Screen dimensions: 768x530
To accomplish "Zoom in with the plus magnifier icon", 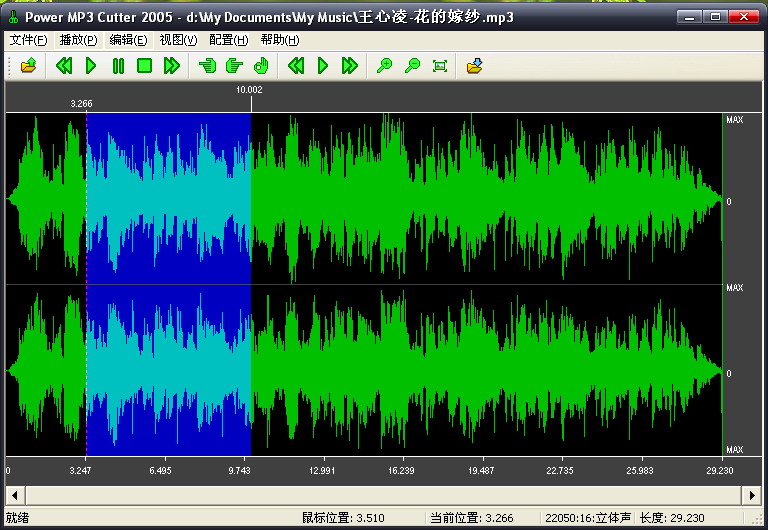I will click(x=384, y=66).
